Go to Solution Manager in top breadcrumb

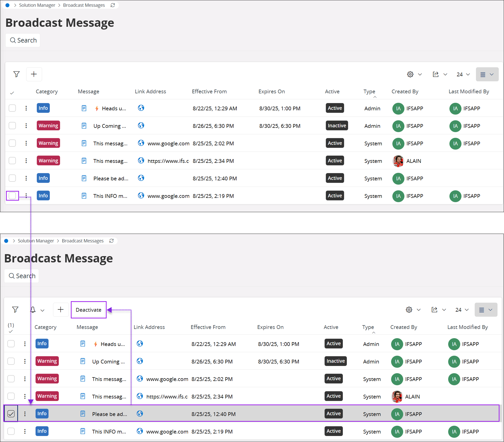[x=37, y=5]
